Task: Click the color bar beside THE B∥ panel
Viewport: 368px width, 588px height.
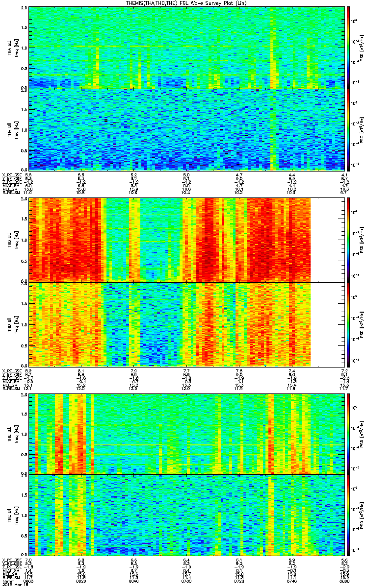Action: pos(348,514)
